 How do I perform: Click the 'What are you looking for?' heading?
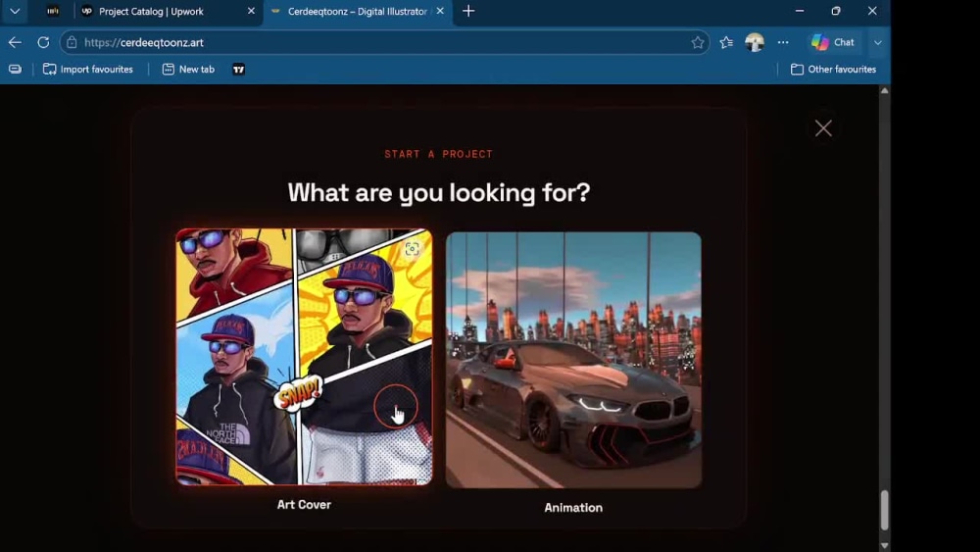click(439, 192)
